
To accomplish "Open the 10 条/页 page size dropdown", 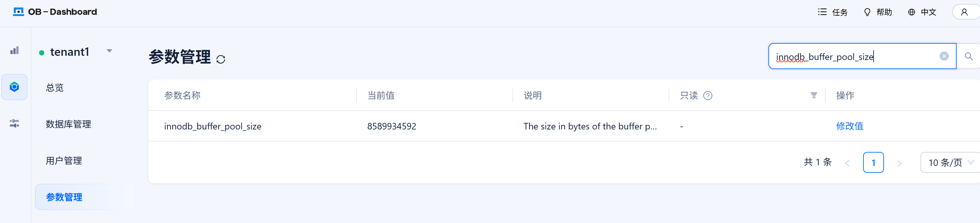I will pyautogui.click(x=950, y=162).
